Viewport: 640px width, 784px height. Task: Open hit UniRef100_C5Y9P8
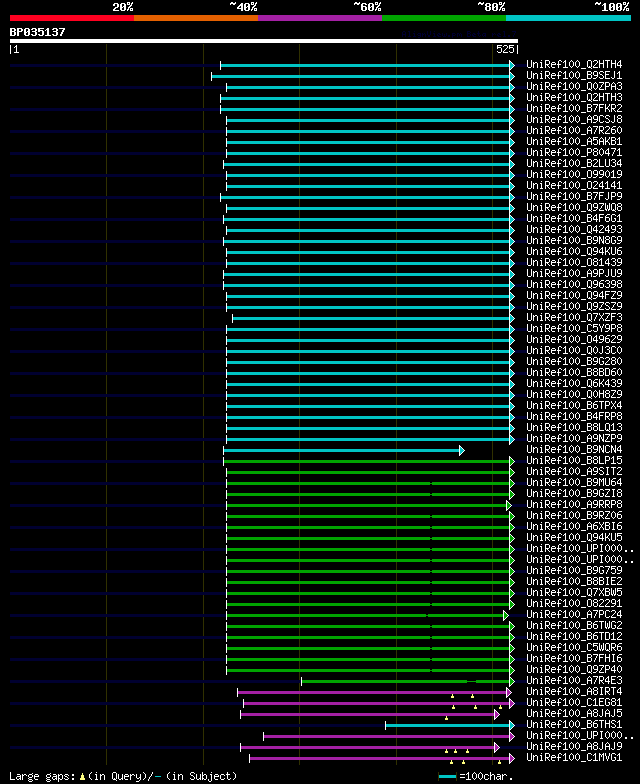tap(574, 328)
